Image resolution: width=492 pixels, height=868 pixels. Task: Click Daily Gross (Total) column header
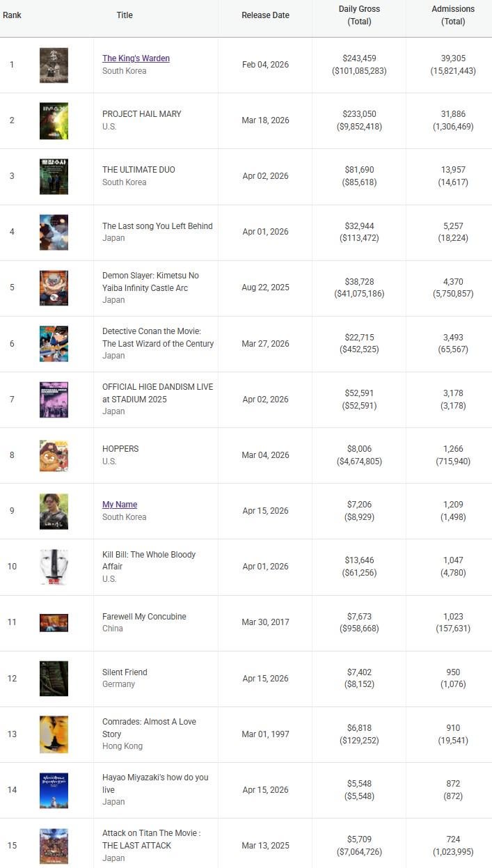point(359,15)
